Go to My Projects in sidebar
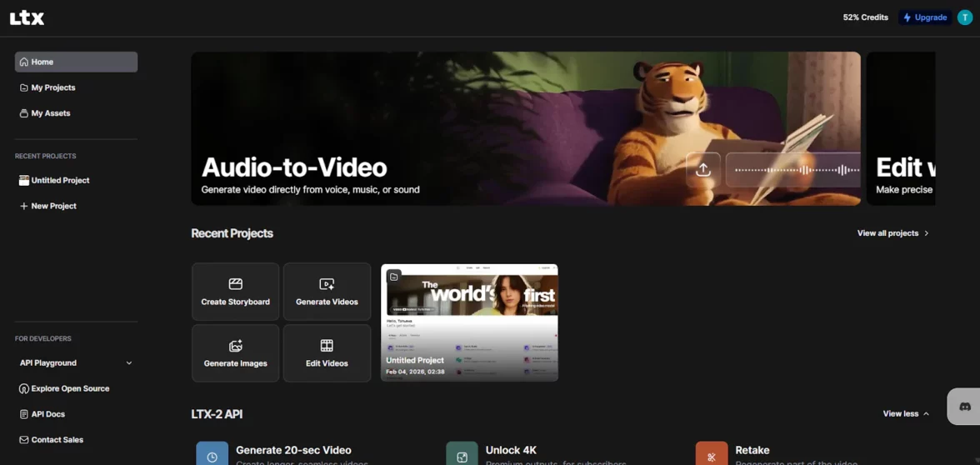Image resolution: width=980 pixels, height=465 pixels. click(53, 87)
